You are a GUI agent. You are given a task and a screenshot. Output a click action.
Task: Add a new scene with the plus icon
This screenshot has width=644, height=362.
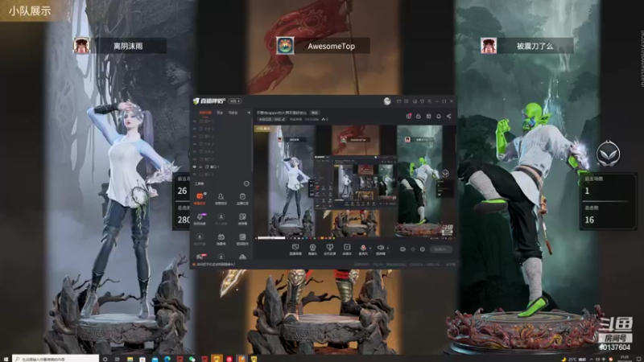249,113
